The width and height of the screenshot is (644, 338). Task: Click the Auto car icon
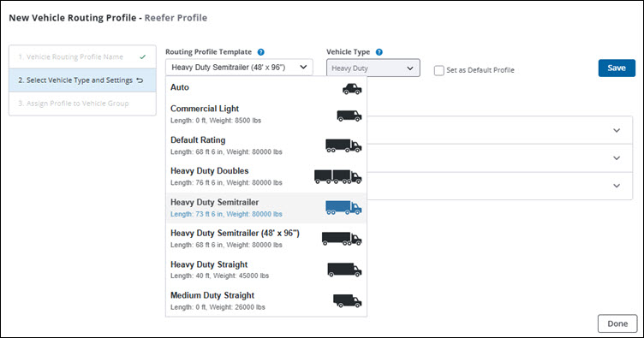click(x=352, y=89)
